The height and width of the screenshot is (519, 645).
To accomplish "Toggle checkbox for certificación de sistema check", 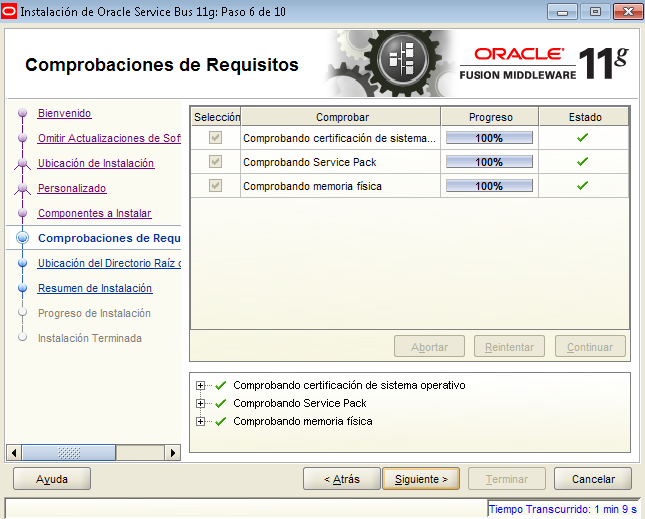I will click(216, 137).
